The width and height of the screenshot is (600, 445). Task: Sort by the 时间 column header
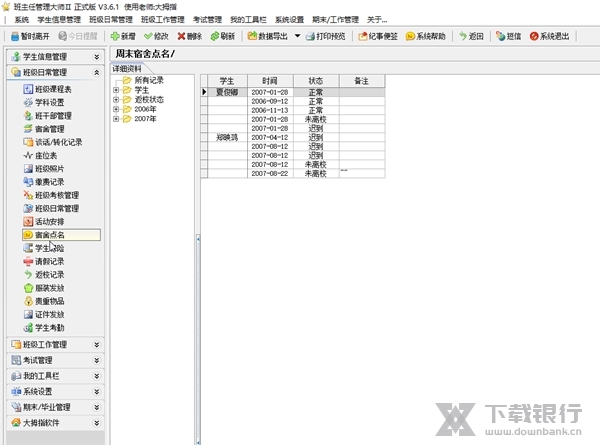270,81
